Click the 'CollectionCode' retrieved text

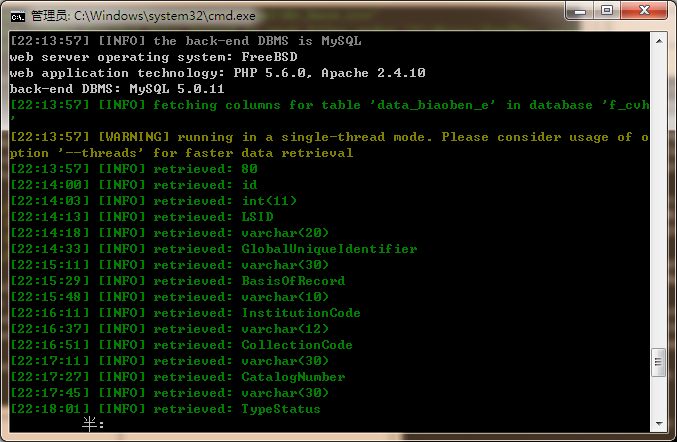pos(297,345)
